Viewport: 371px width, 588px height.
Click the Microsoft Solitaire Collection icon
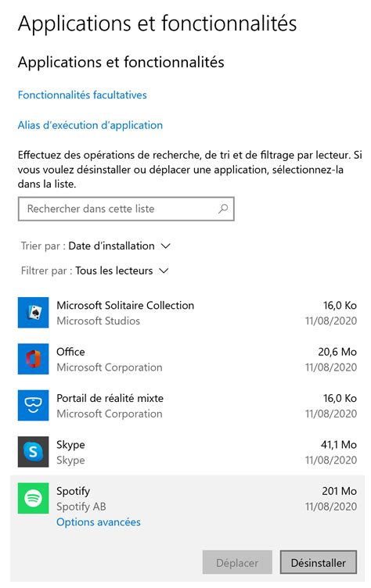click(x=33, y=313)
